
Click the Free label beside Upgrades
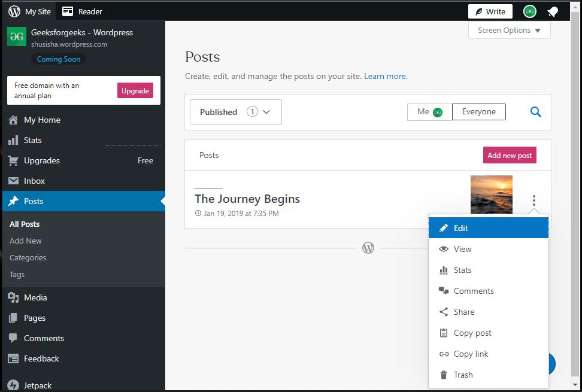145,160
